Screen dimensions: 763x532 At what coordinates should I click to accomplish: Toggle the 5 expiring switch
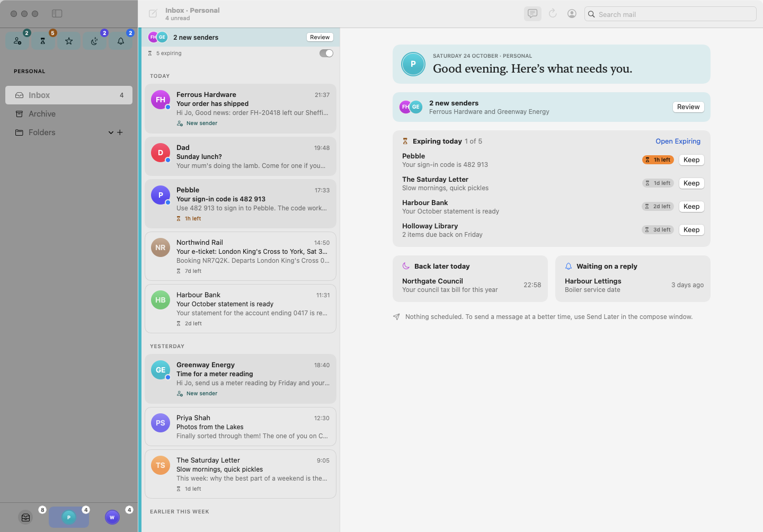click(326, 53)
